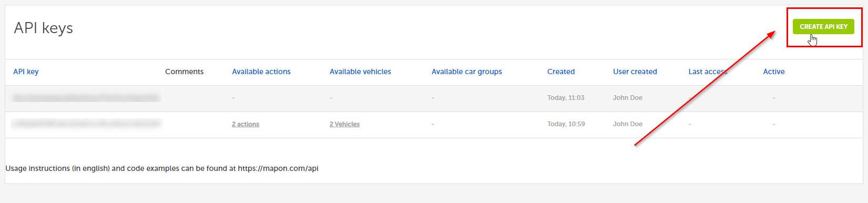
Task: Sort by Available car groups header
Action: click(467, 72)
